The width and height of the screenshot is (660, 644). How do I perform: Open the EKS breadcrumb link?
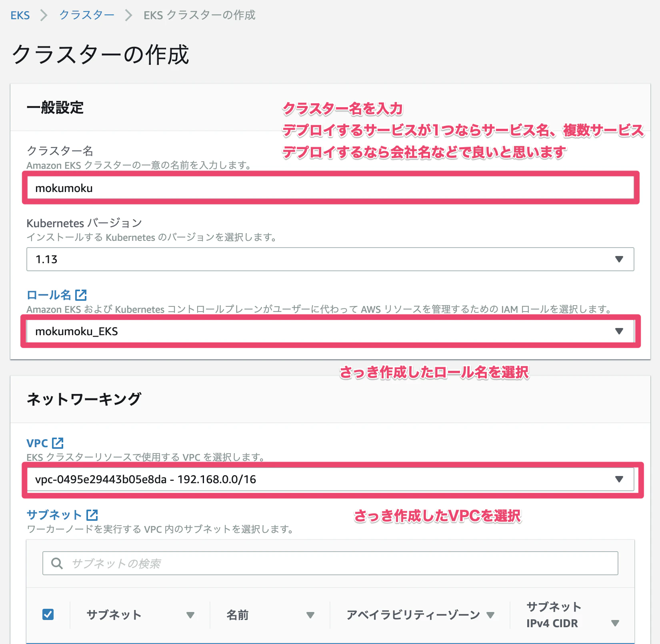(20, 15)
